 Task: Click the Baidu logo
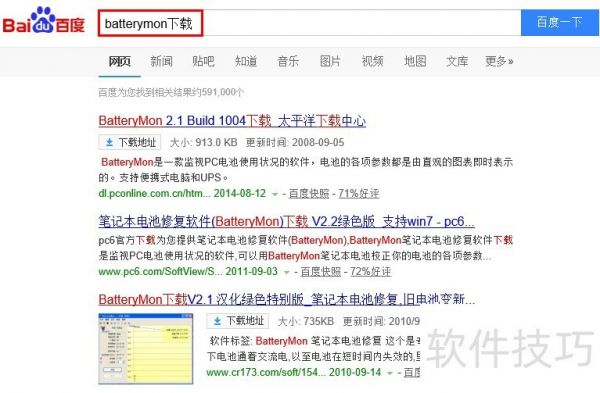tap(43, 21)
